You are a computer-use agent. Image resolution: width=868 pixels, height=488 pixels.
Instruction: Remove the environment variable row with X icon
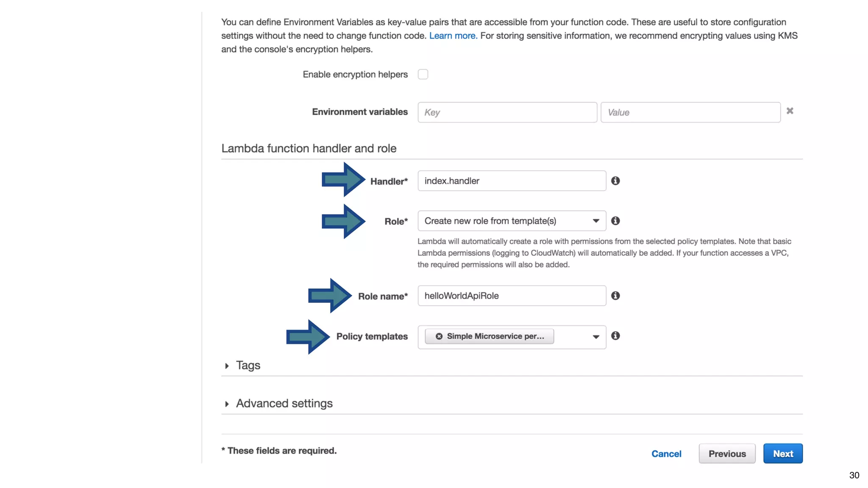[790, 111]
